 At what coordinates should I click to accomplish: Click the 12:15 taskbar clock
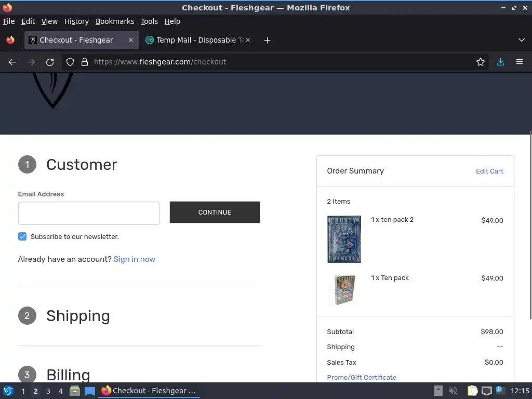tap(520, 391)
